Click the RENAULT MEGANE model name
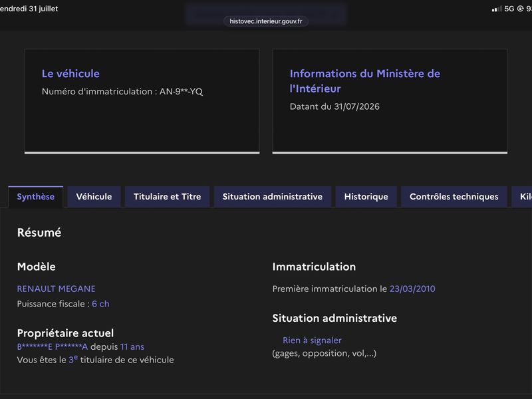This screenshot has height=399, width=532. (x=56, y=289)
